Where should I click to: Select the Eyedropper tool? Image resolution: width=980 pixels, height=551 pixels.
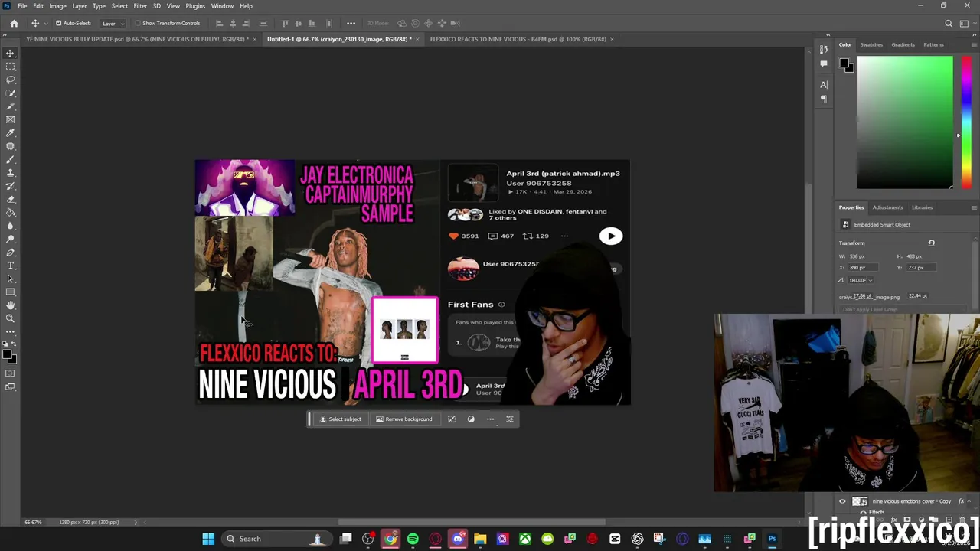click(x=11, y=133)
